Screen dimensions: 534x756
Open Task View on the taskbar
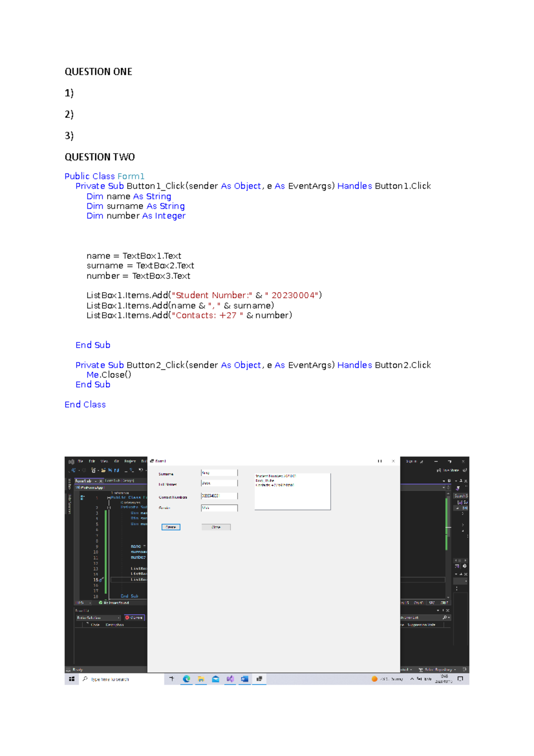point(172,679)
